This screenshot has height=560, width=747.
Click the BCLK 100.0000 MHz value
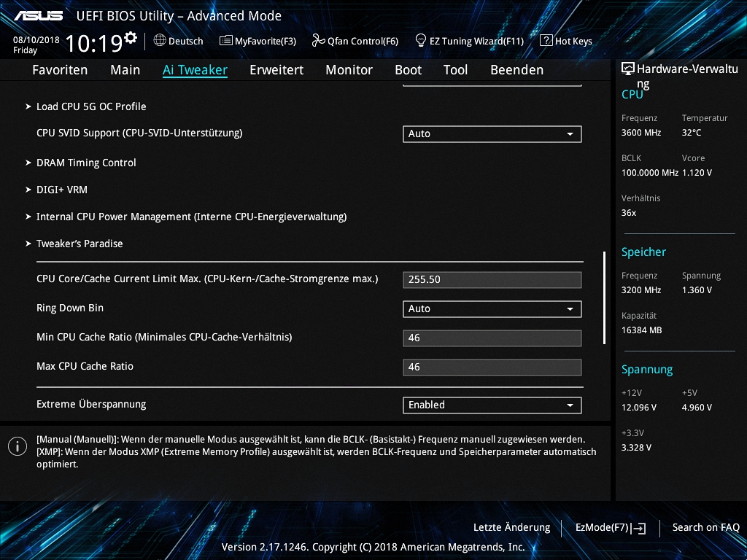[x=650, y=173]
